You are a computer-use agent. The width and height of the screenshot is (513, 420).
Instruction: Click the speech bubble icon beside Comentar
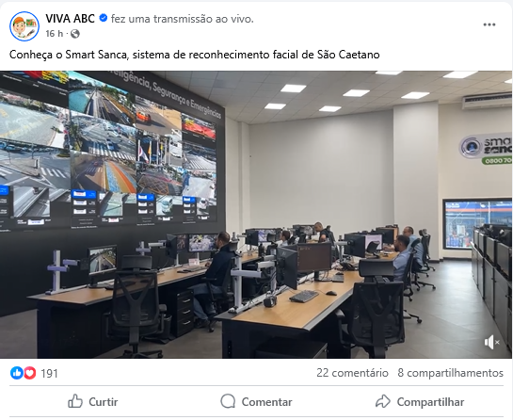click(x=228, y=401)
